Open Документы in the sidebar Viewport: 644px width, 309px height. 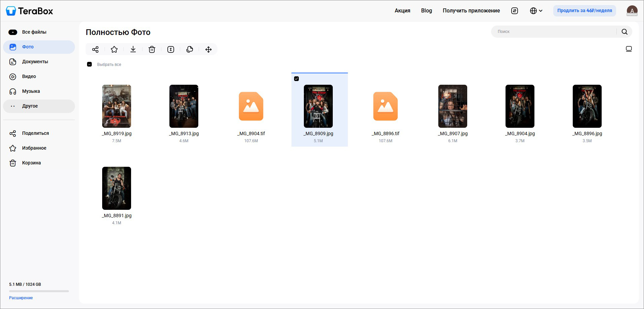coord(35,62)
